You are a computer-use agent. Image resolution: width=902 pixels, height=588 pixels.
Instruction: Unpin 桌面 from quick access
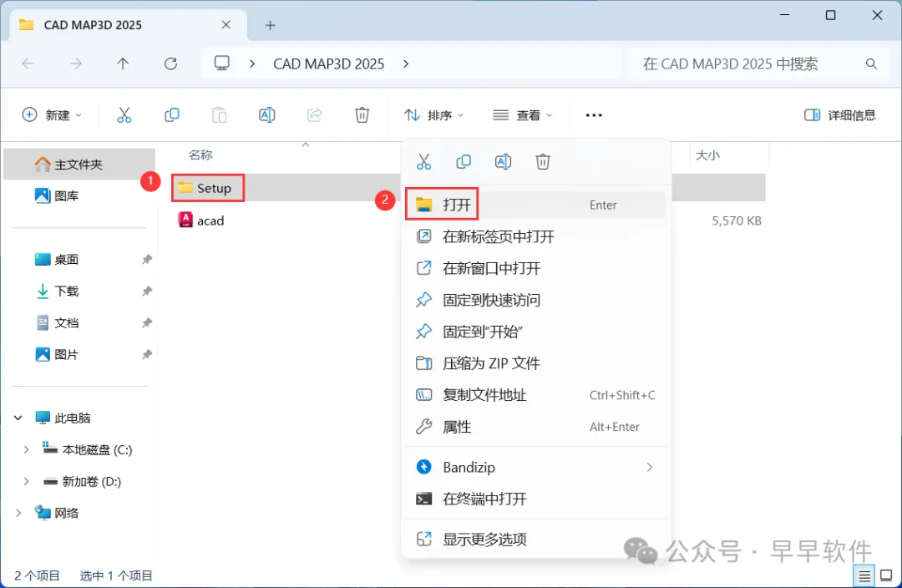[147, 260]
